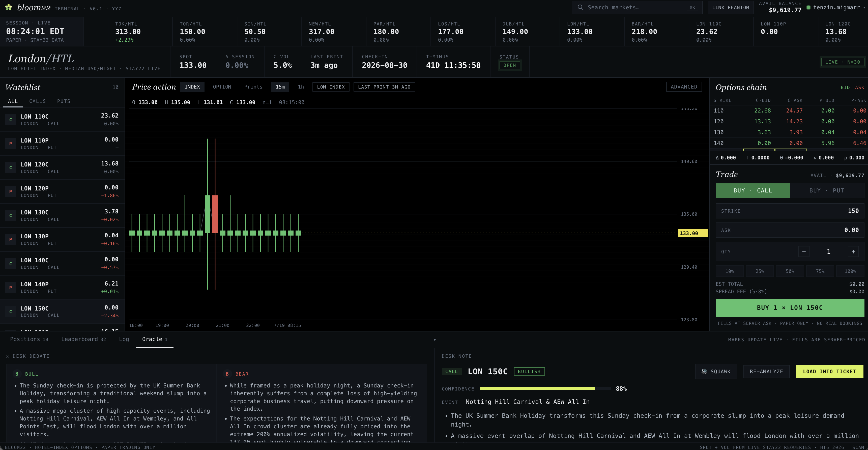
Task: Click the 88% confidence bar
Action: (544, 389)
